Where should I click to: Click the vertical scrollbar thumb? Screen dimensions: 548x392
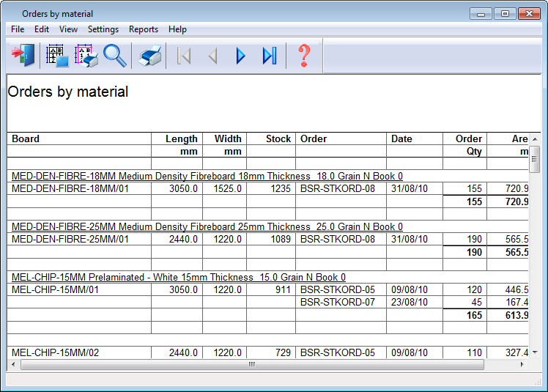pyautogui.click(x=535, y=159)
